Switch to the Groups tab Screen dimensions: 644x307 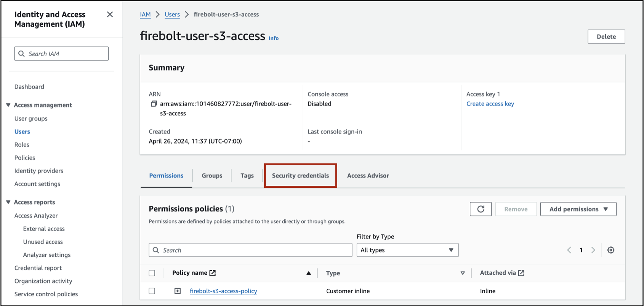(212, 176)
